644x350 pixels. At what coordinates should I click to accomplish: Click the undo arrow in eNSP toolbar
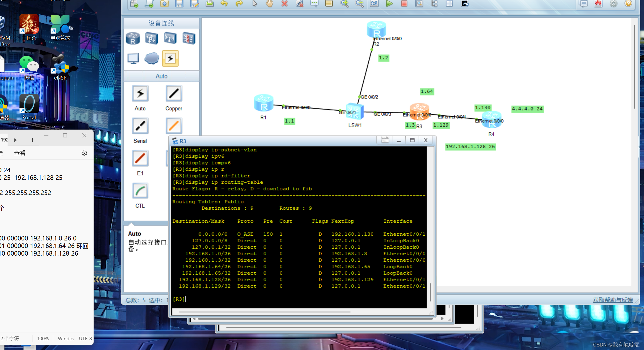pos(224,4)
